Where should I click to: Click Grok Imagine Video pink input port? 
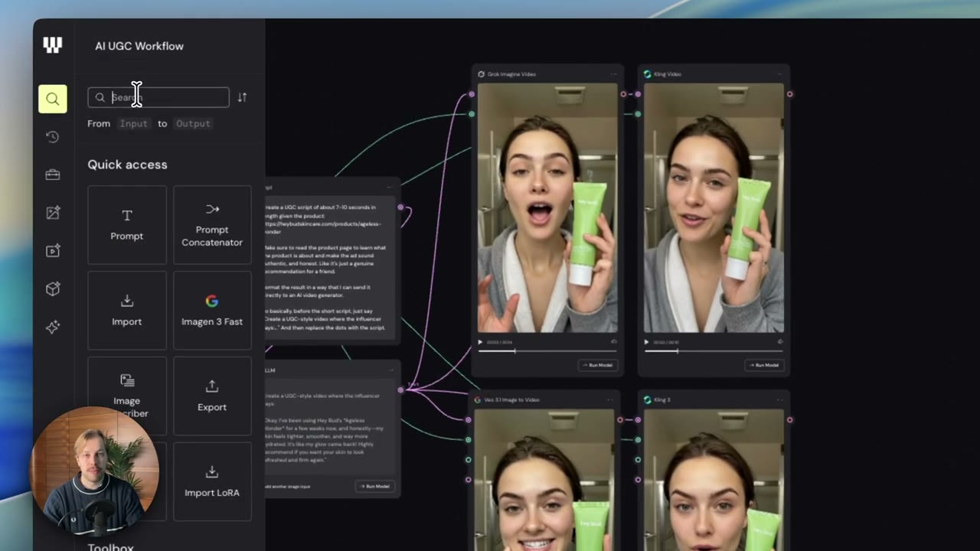click(x=472, y=94)
